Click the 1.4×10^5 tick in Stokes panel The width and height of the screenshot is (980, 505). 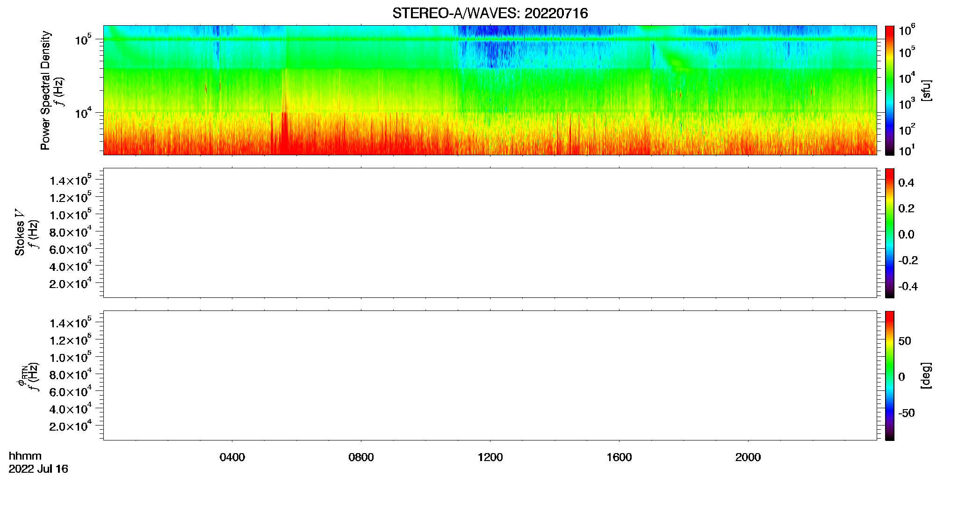pos(70,180)
